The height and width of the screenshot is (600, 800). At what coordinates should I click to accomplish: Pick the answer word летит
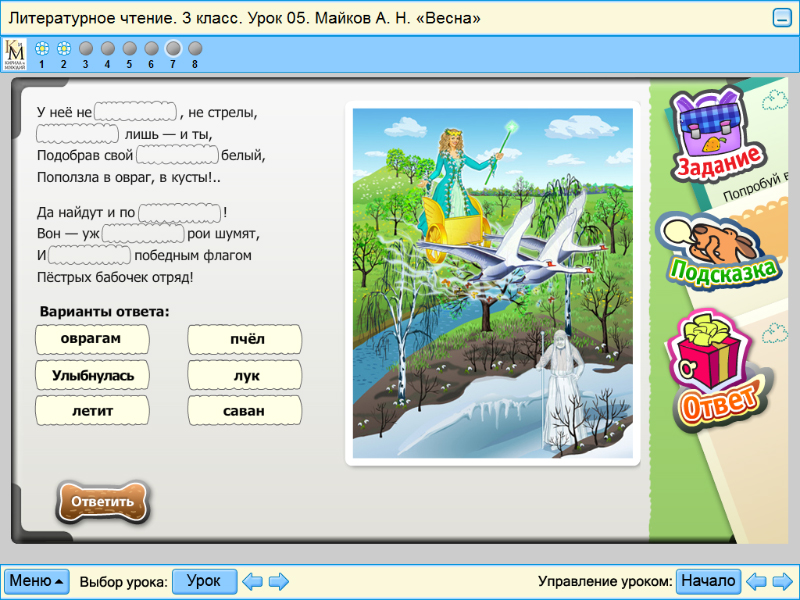[x=92, y=411]
